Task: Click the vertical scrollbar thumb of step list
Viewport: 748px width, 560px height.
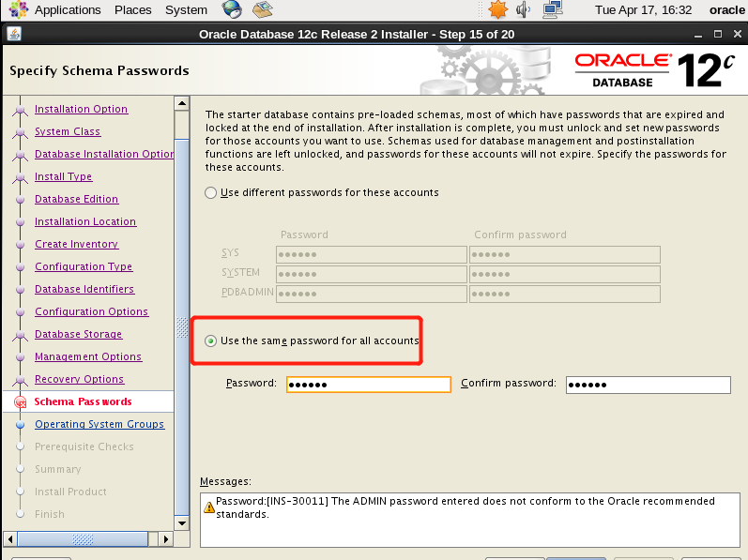Action: point(182,327)
